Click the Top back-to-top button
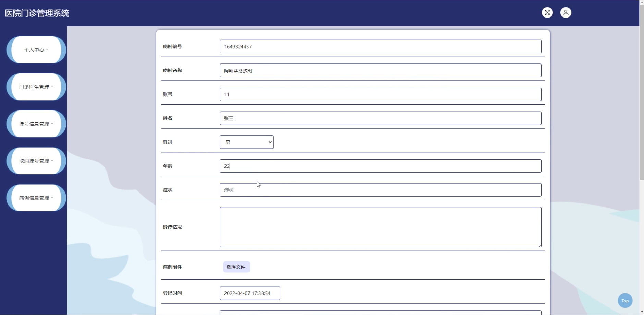This screenshot has height=315, width=644. (625, 301)
